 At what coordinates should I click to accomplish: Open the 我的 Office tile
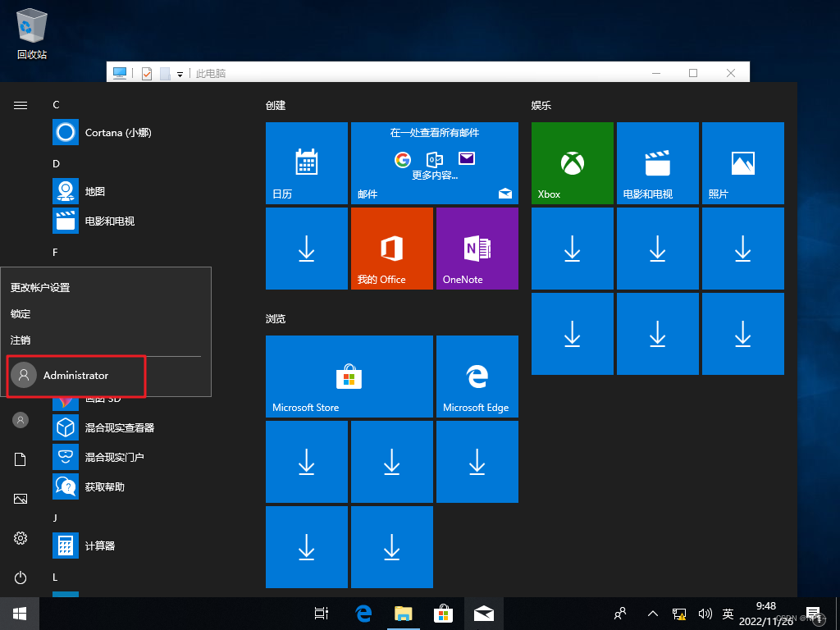[391, 249]
